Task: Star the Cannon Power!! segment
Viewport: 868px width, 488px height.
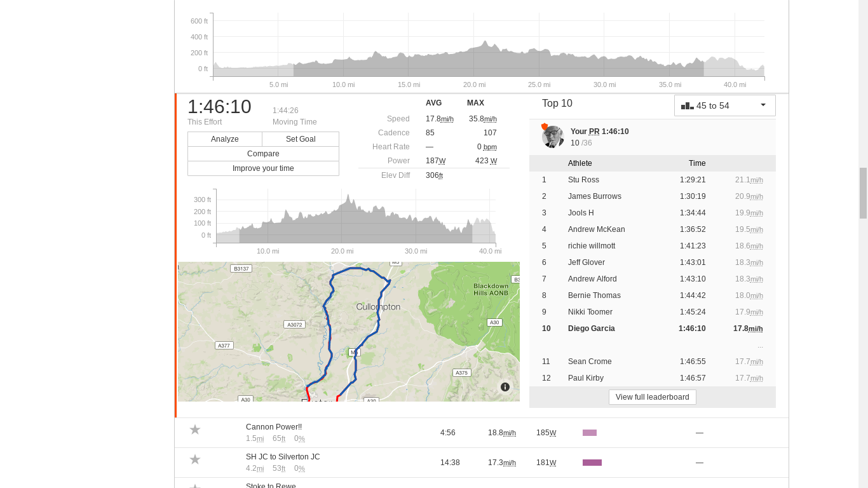Action: tap(195, 430)
